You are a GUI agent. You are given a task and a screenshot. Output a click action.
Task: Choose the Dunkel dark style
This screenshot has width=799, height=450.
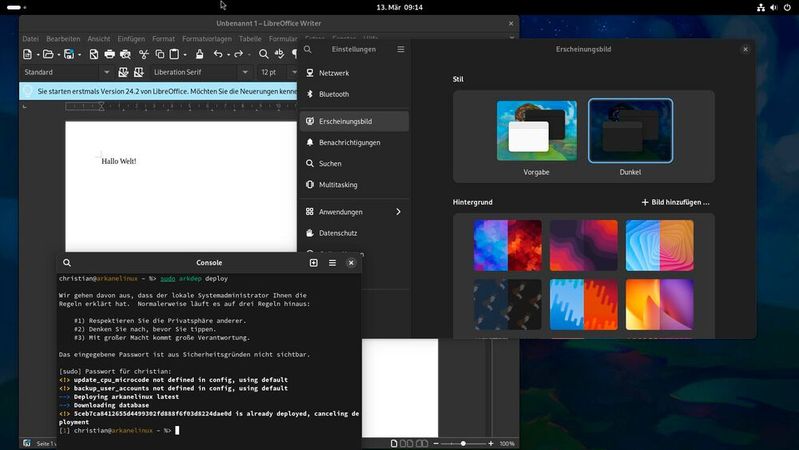630,130
